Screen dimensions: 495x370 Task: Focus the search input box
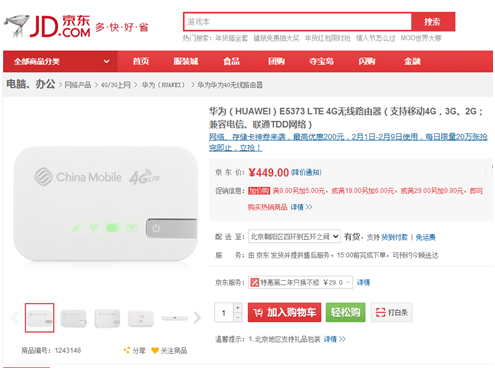click(x=297, y=22)
